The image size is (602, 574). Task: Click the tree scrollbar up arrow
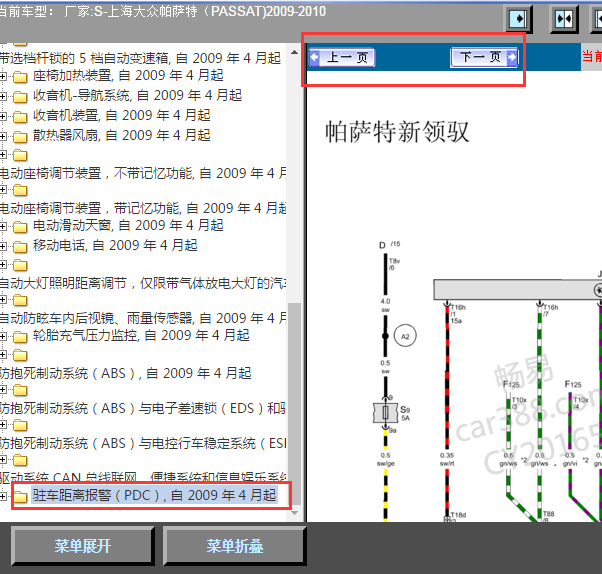(294, 52)
